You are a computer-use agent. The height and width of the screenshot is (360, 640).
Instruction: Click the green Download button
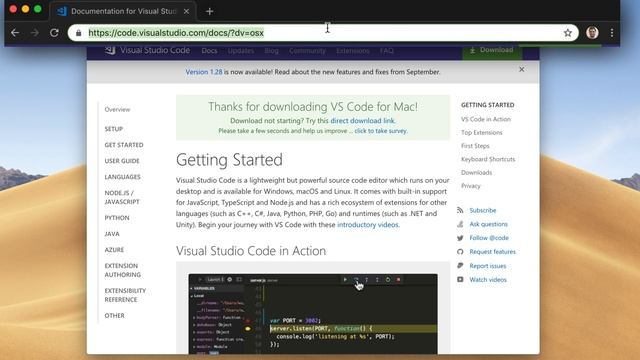pos(491,51)
